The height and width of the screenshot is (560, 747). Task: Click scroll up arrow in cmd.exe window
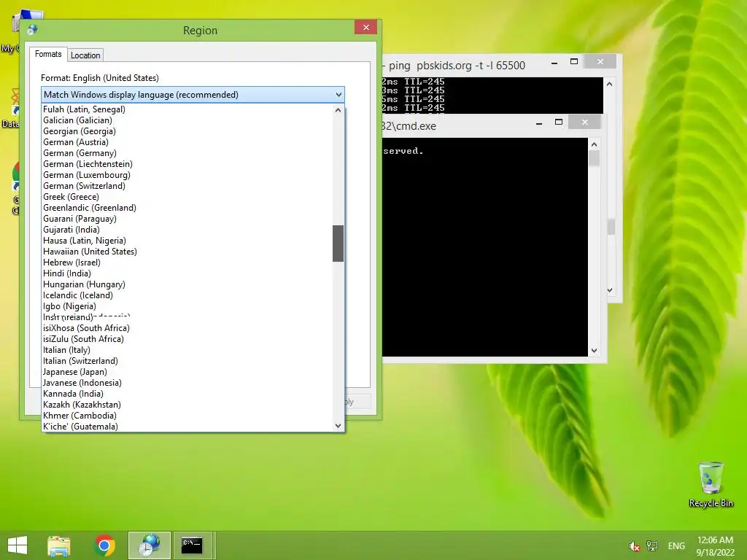click(594, 144)
